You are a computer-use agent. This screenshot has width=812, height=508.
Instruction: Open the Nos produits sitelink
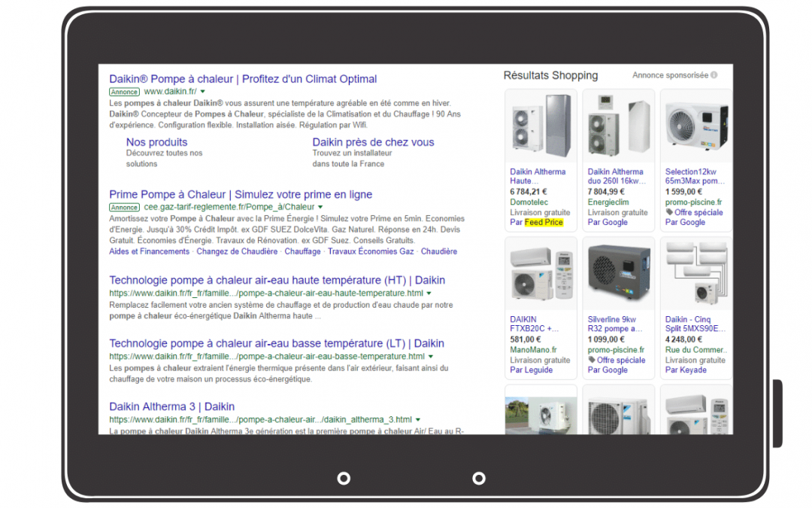pyautogui.click(x=156, y=142)
